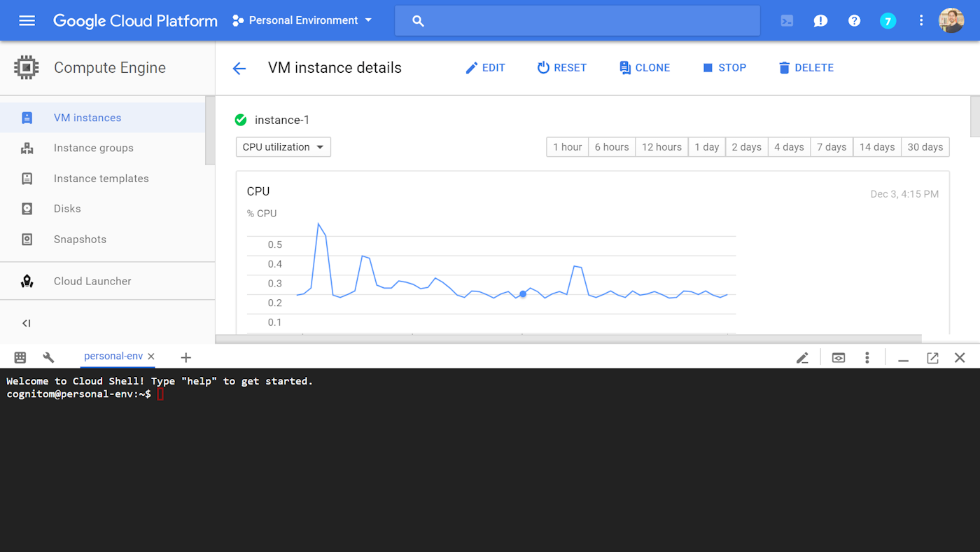This screenshot has width=980, height=552.
Task: Click the Instance groups sidebar icon
Action: [x=27, y=148]
